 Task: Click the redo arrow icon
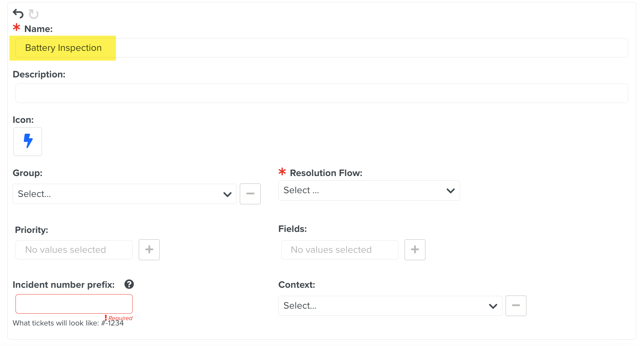pos(34,14)
